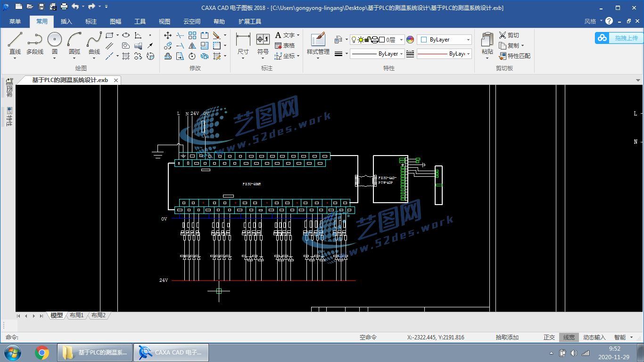Screen dimensions: 644x362
Task: Open the color wheel picker icon
Action: (410, 40)
